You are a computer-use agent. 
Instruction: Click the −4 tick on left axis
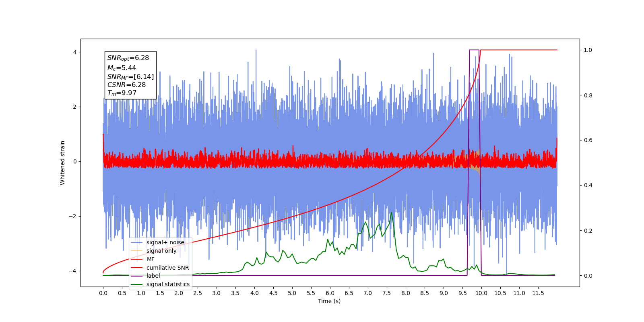[73, 271]
